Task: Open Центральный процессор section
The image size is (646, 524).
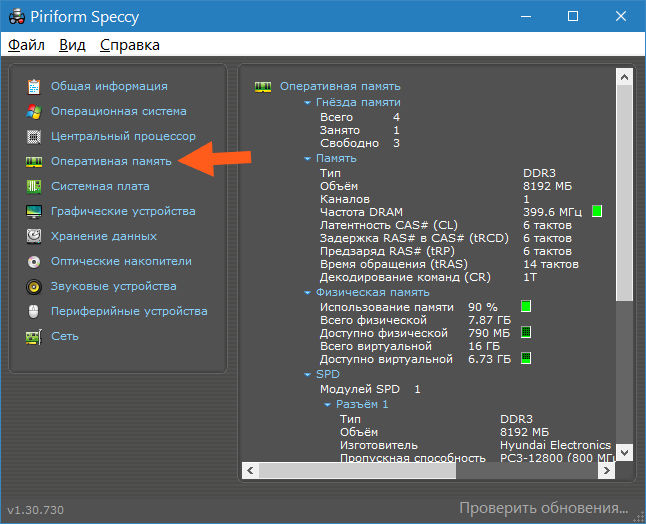Action: click(123, 137)
